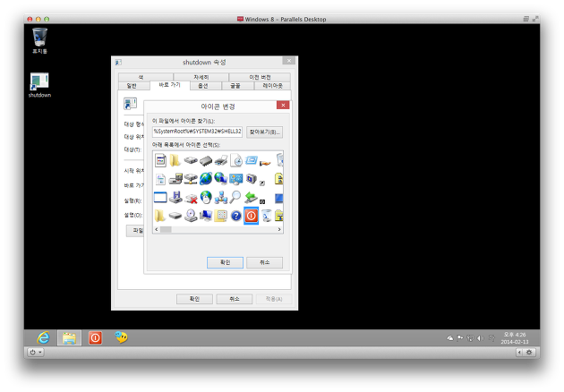Click 확인 in shutdown properties window
Viewport: 564px width, 392px height.
coord(194,299)
